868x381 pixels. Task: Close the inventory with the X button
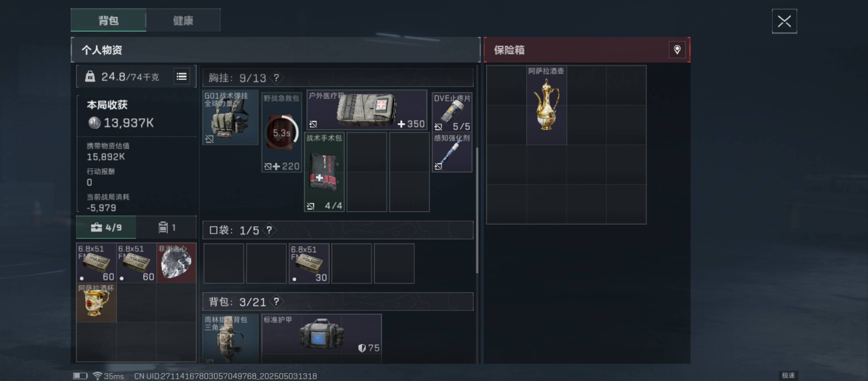784,21
